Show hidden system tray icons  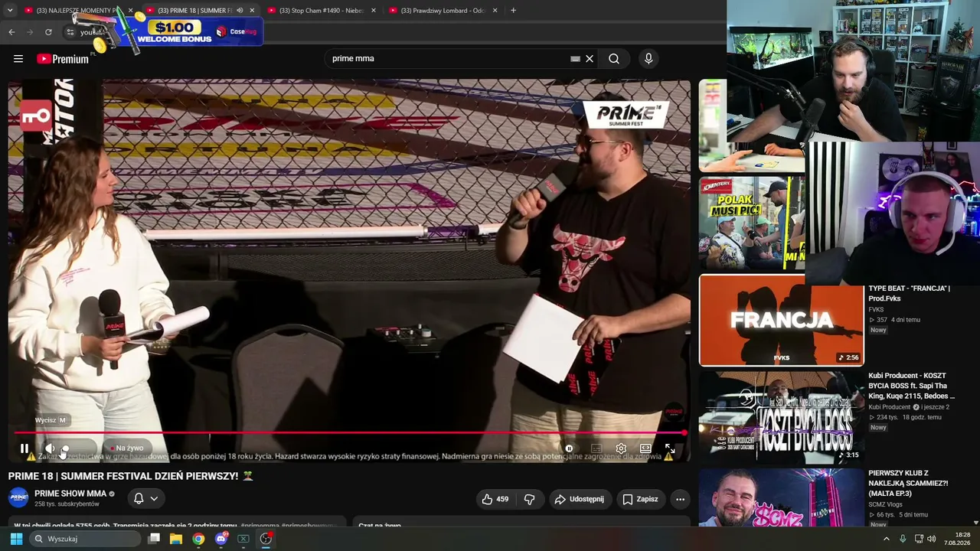pyautogui.click(x=887, y=539)
